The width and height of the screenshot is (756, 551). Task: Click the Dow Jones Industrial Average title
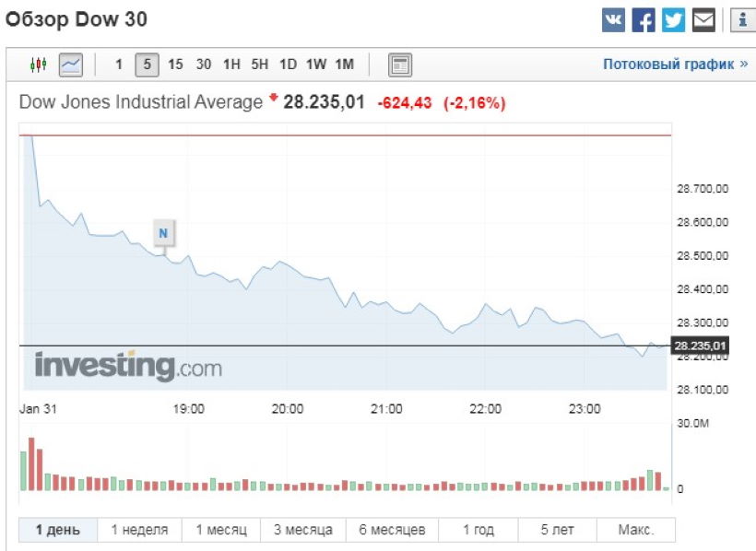point(141,102)
